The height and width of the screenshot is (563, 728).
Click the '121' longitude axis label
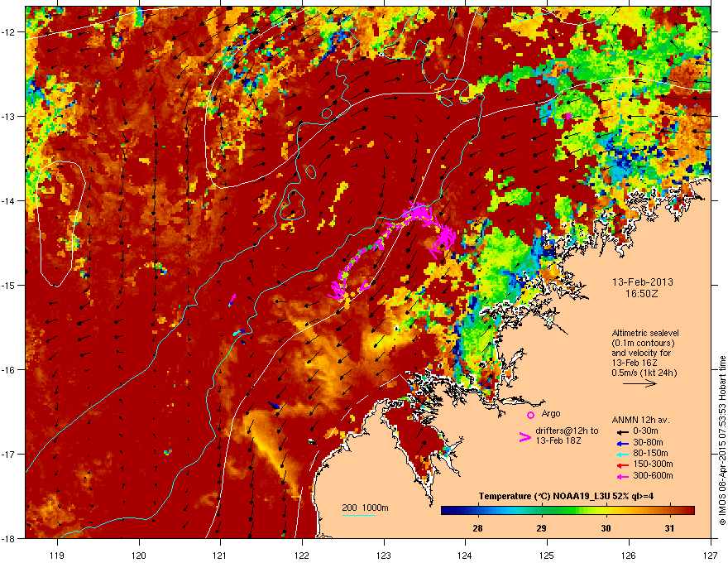220,555
